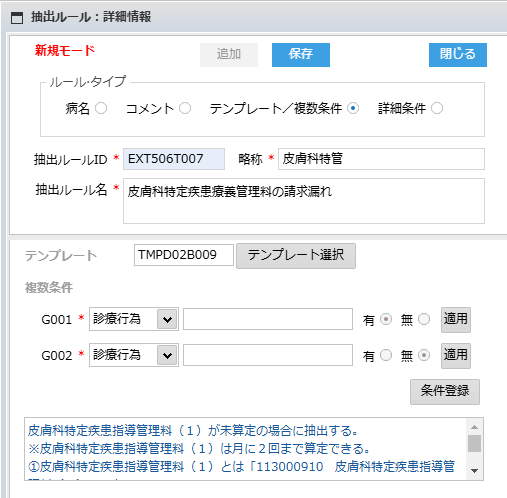This screenshot has width=507, height=498.
Task: Click the 条件登録 button
Action: [445, 392]
